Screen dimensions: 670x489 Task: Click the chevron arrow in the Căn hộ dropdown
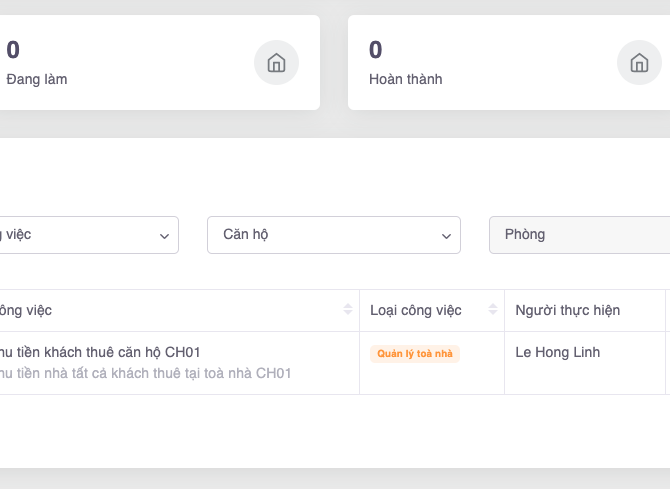pyautogui.click(x=446, y=236)
